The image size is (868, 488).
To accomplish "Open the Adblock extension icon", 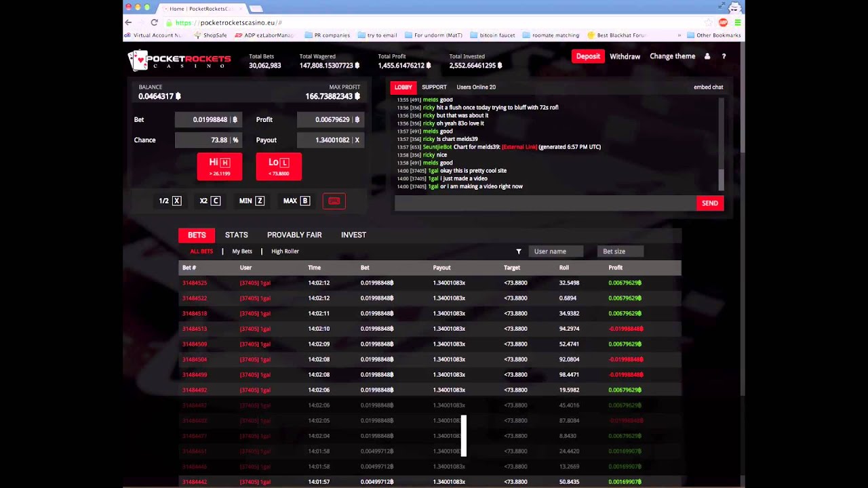I will click(723, 22).
